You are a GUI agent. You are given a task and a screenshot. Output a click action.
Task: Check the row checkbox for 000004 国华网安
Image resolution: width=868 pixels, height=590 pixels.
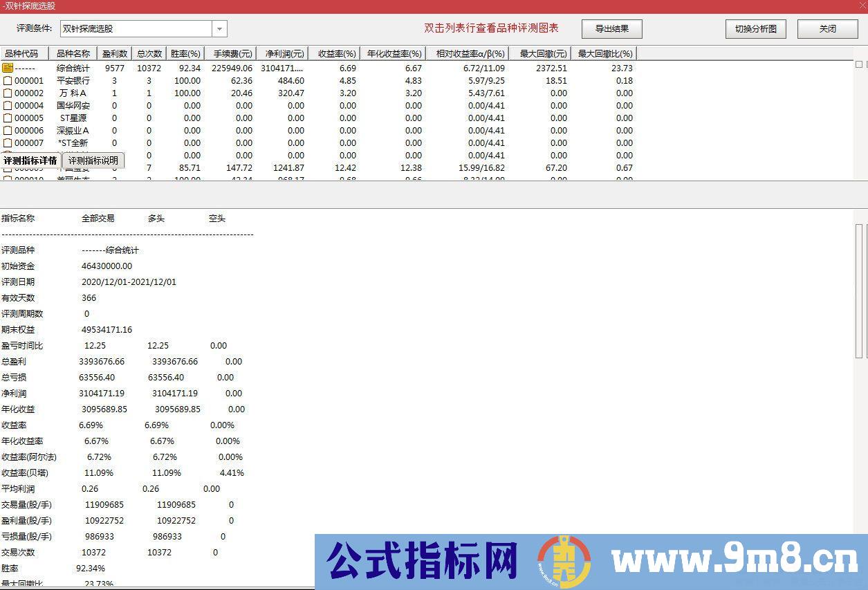click(9, 105)
